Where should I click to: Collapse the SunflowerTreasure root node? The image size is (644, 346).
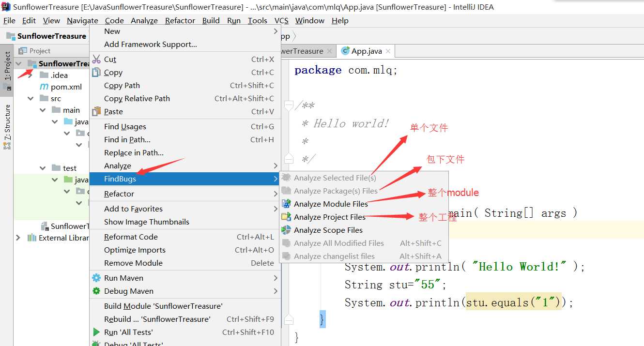coord(18,63)
